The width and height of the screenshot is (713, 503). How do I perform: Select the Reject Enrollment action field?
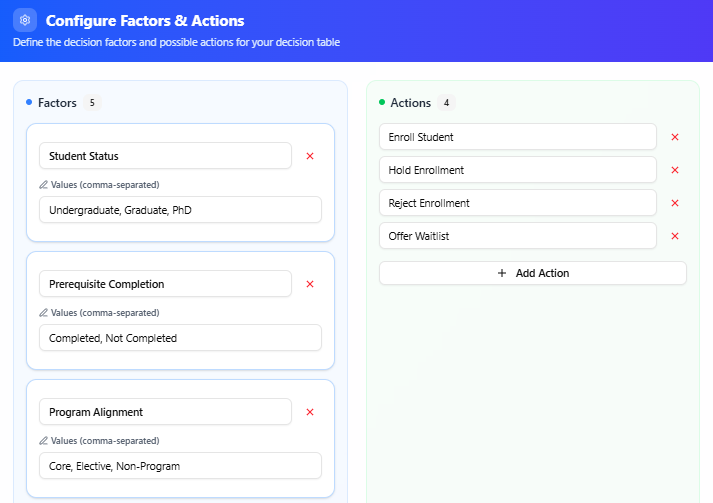click(x=517, y=203)
